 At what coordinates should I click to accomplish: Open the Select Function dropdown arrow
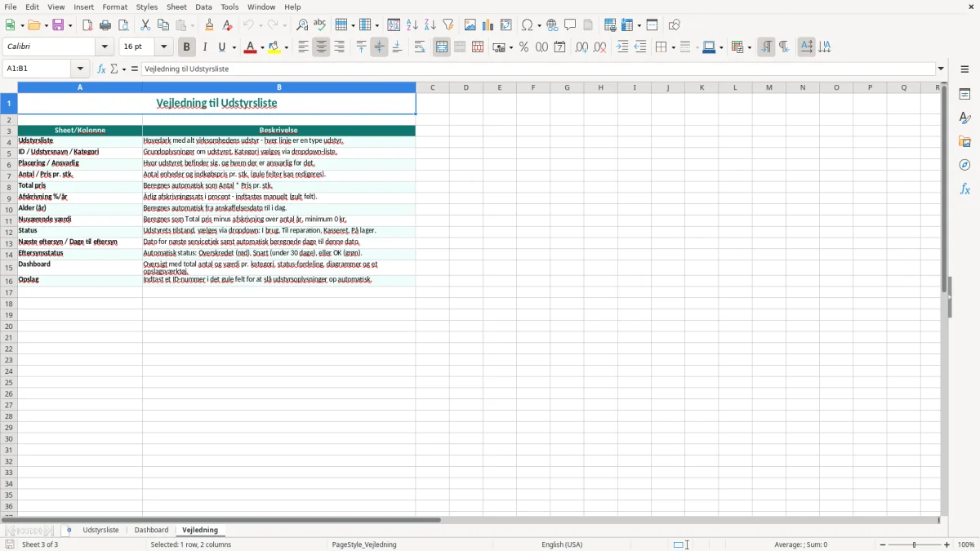coord(124,69)
